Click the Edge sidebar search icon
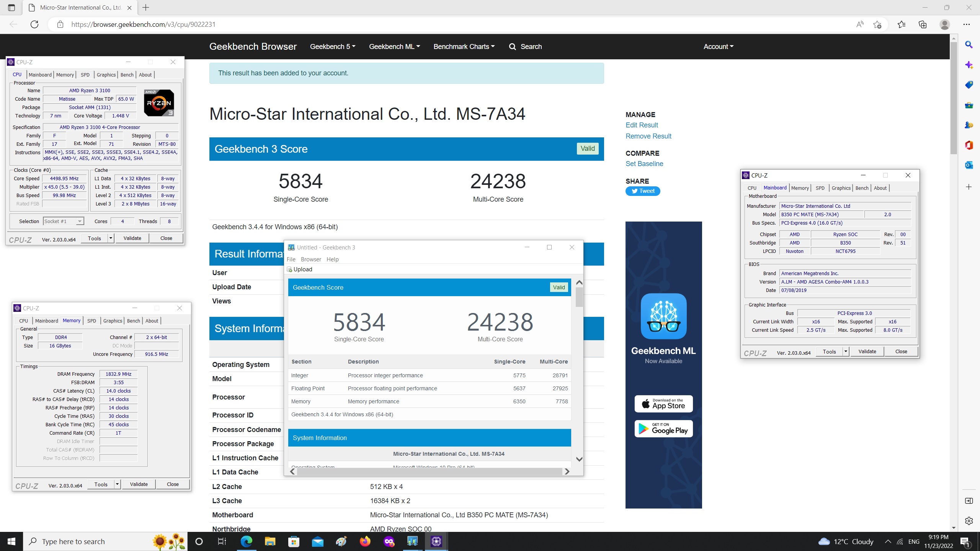The width and height of the screenshot is (980, 551). click(969, 45)
